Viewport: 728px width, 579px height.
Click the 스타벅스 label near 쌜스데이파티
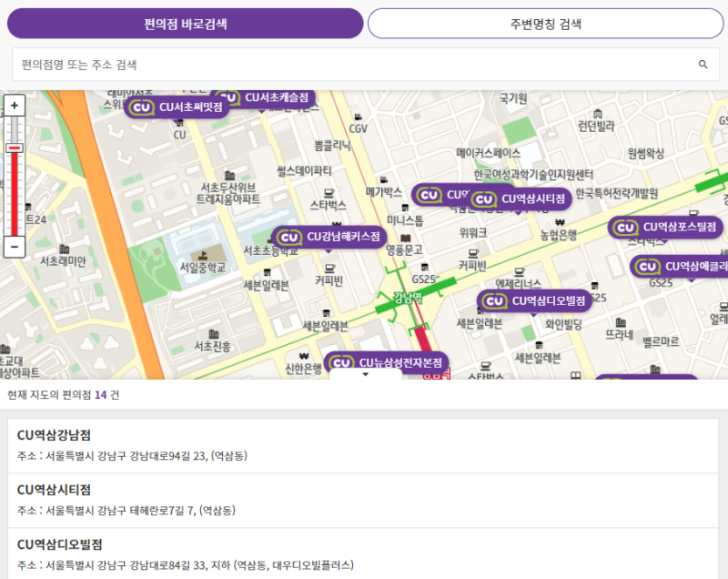click(328, 205)
